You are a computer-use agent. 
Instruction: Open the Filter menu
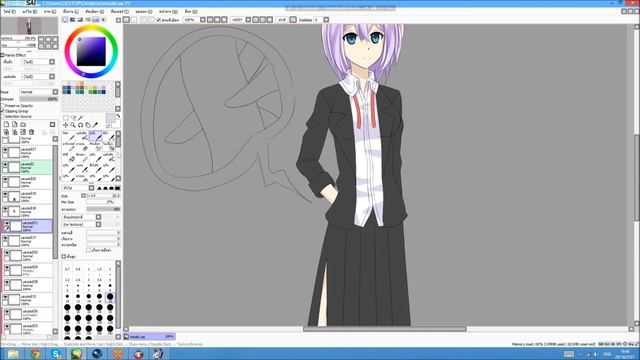point(120,11)
